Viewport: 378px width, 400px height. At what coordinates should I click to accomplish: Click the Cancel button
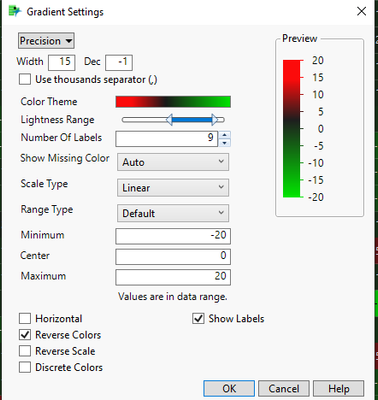(x=284, y=388)
